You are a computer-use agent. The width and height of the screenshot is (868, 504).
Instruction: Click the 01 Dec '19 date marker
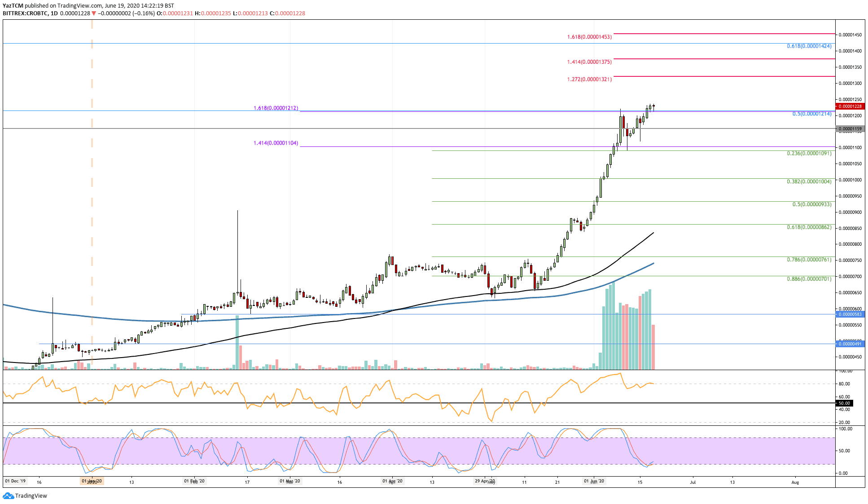pyautogui.click(x=15, y=481)
